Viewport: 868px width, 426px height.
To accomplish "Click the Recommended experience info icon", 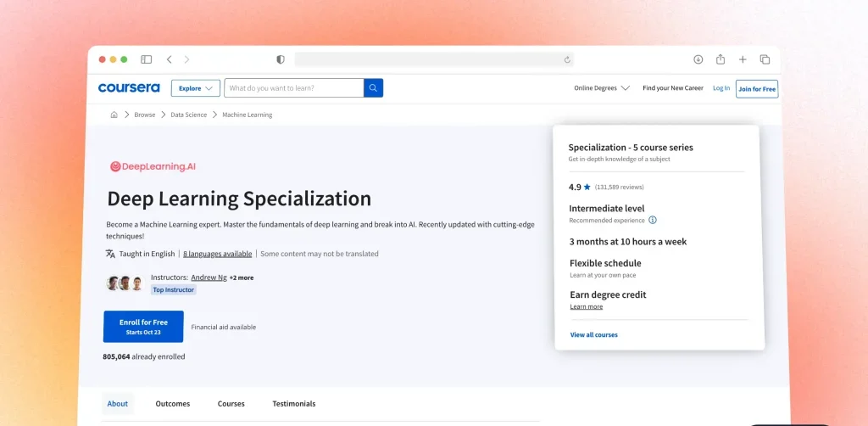I will coord(653,220).
